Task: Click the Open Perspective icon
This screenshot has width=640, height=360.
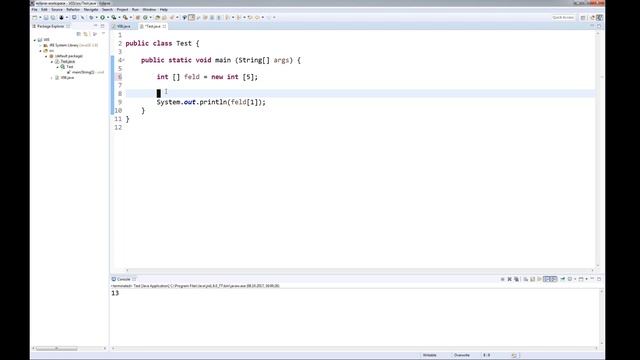Action: coord(583,18)
